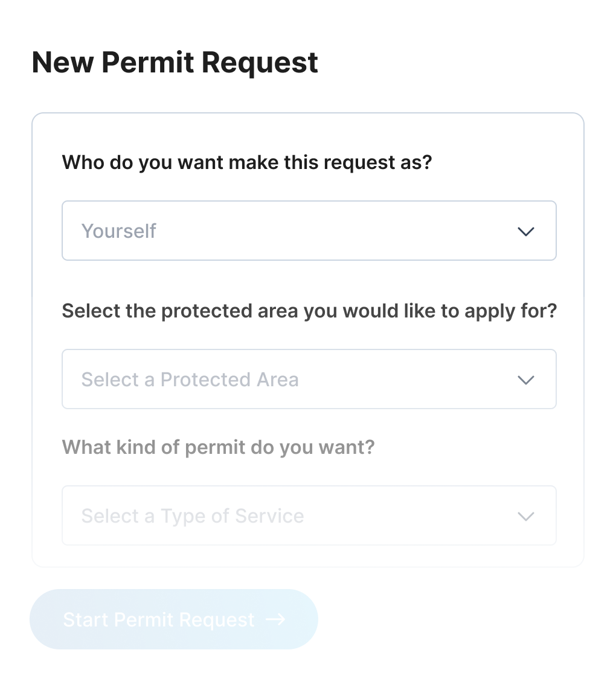616x682 pixels.
Task: Click the 'Start Permit Request' button text
Action: (159, 620)
